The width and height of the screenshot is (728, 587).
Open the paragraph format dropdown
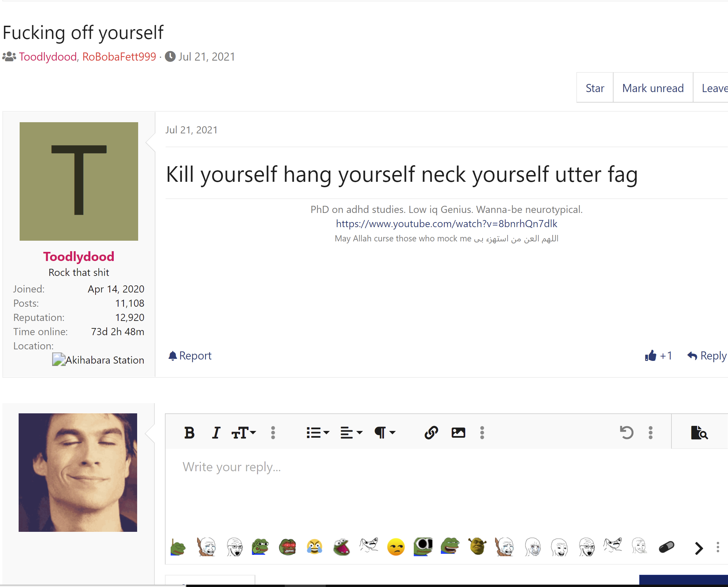point(385,433)
